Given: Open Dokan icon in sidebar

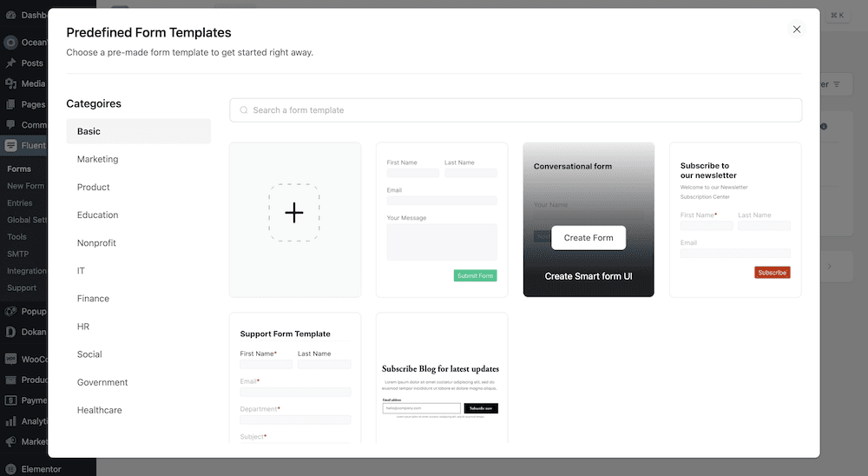Looking at the screenshot, I should click(x=10, y=332).
